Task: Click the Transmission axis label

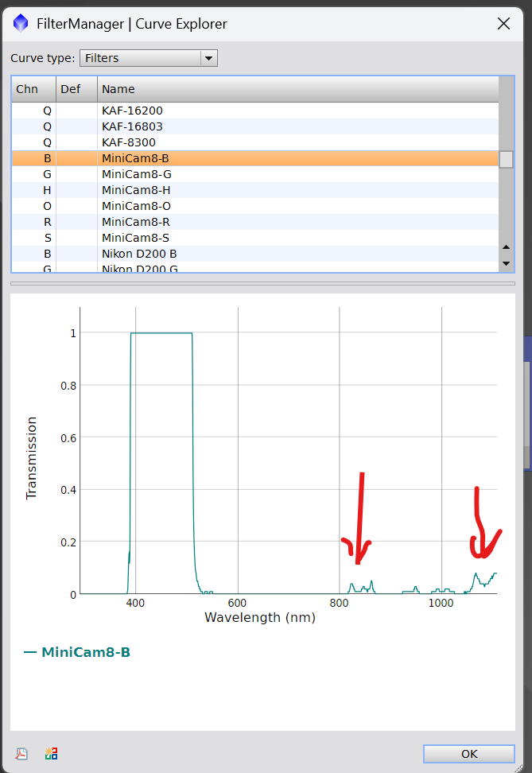Action: click(x=31, y=458)
